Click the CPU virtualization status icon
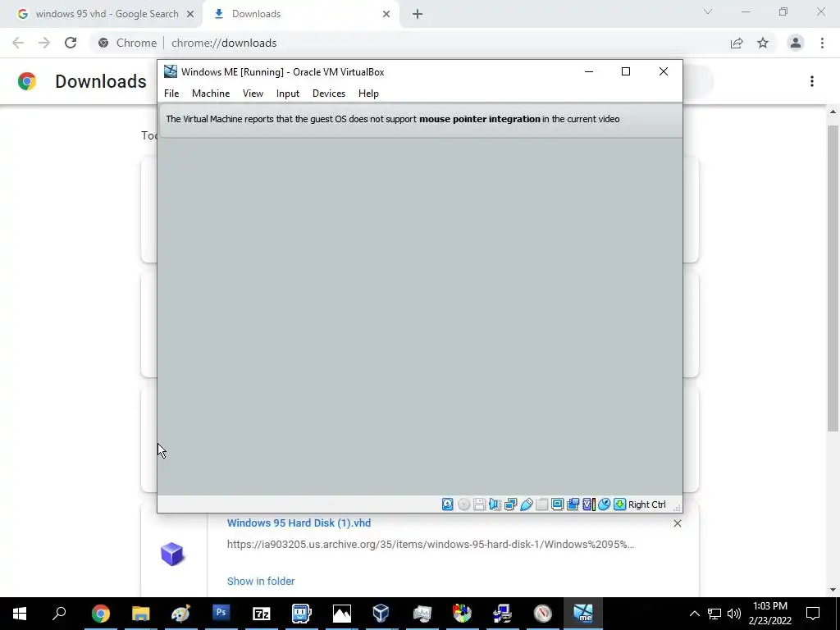The width and height of the screenshot is (840, 630). pyautogui.click(x=589, y=504)
